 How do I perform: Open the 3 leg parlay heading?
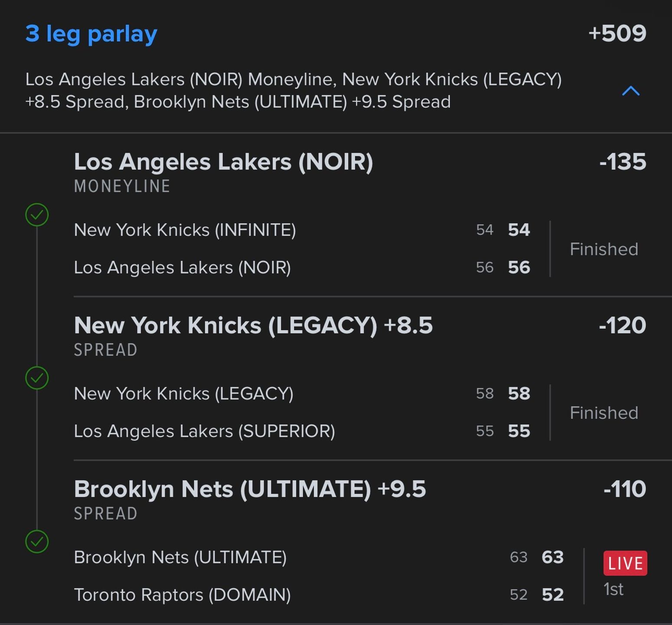coord(91,34)
